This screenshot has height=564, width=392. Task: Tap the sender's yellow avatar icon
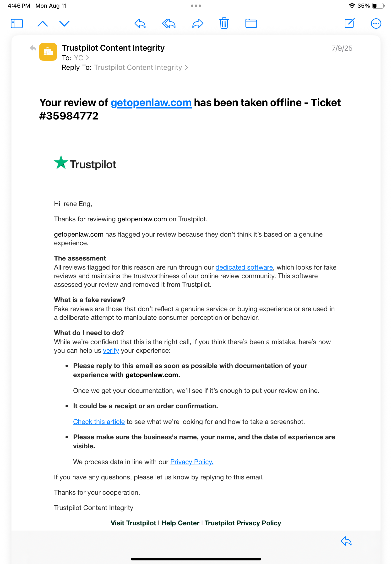[48, 52]
